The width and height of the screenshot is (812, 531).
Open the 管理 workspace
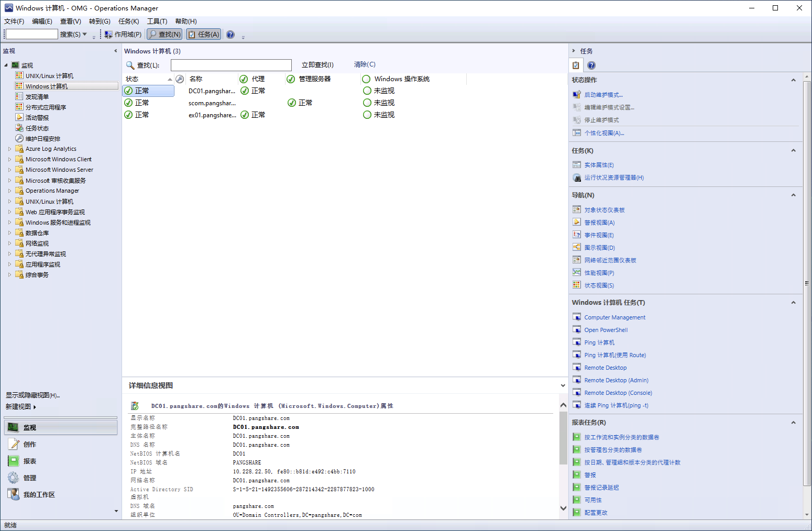[x=60, y=477]
